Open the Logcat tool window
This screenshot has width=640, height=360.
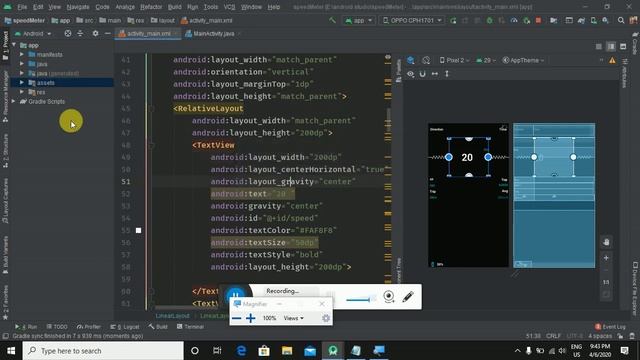coord(125,327)
